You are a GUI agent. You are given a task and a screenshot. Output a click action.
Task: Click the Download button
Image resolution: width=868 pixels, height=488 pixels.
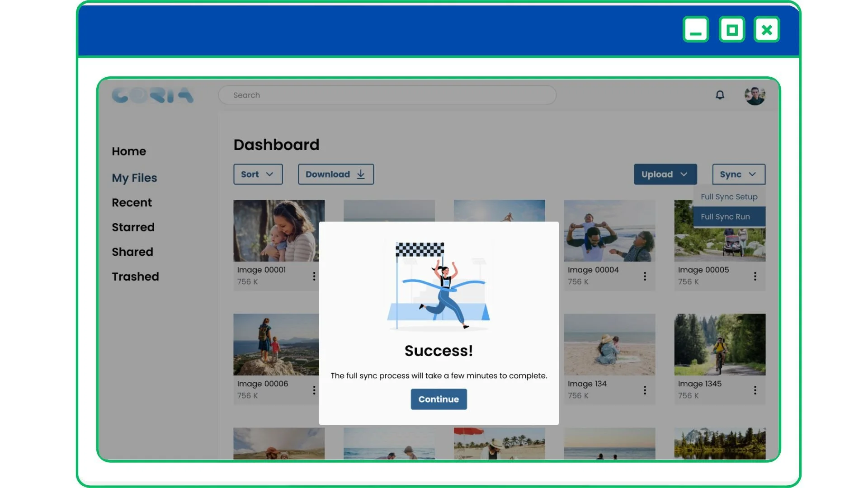pos(335,174)
